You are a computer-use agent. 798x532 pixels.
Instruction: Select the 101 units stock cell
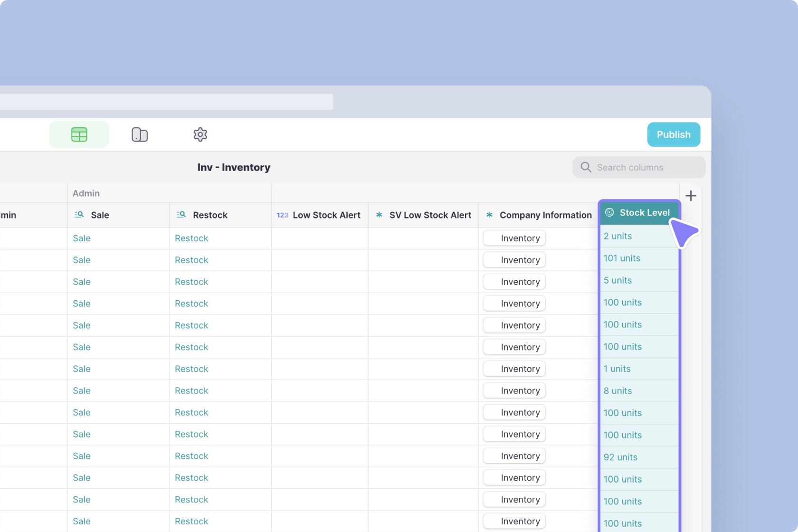[622, 258]
